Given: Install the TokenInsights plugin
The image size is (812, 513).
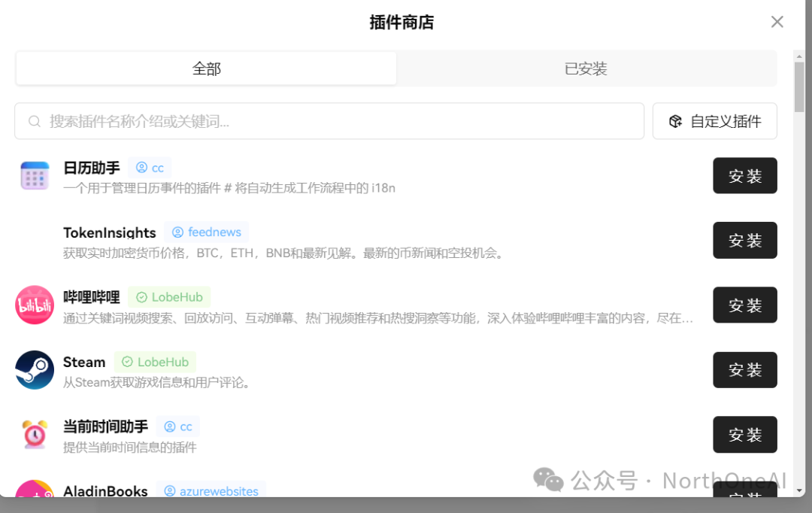Looking at the screenshot, I should click(744, 241).
